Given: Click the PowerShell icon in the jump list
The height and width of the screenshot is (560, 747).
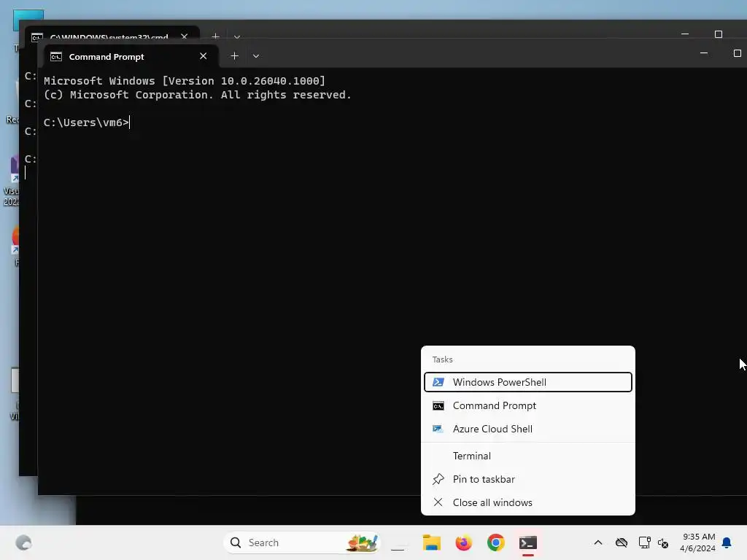Looking at the screenshot, I should point(438,382).
